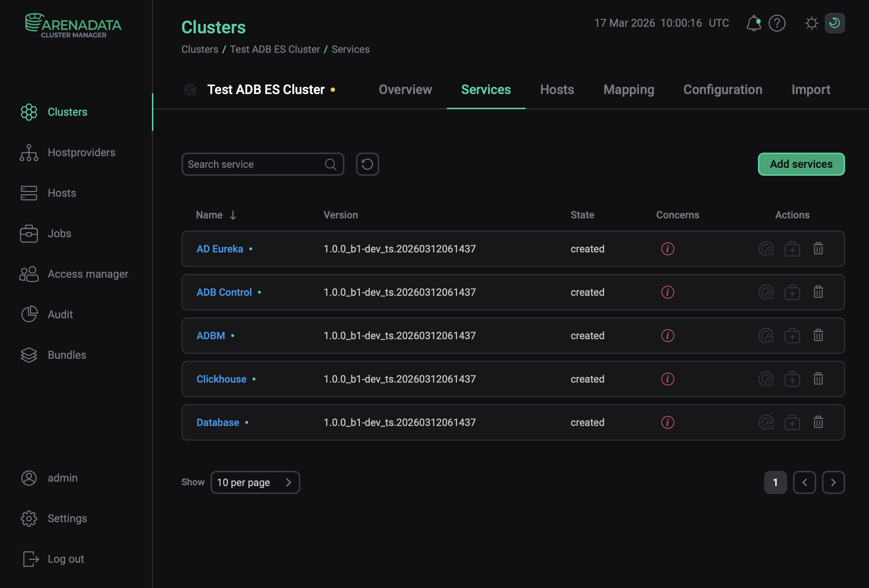Delete the Clickhouse service via trash icon
This screenshot has width=869, height=588.
[x=818, y=379]
